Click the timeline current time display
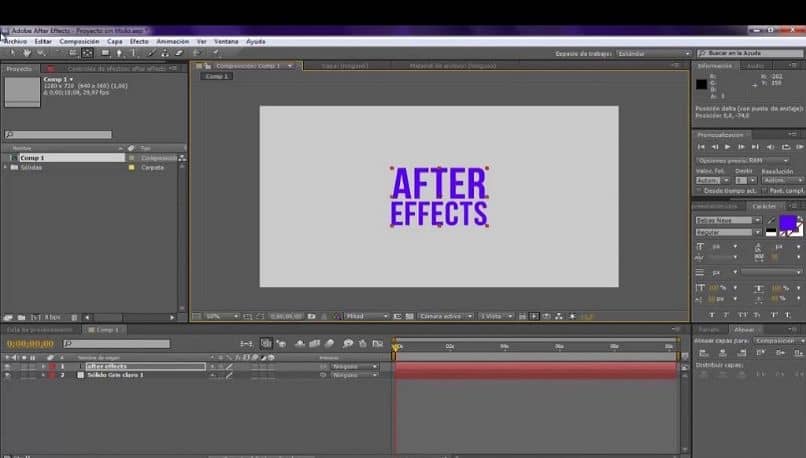 [x=30, y=343]
